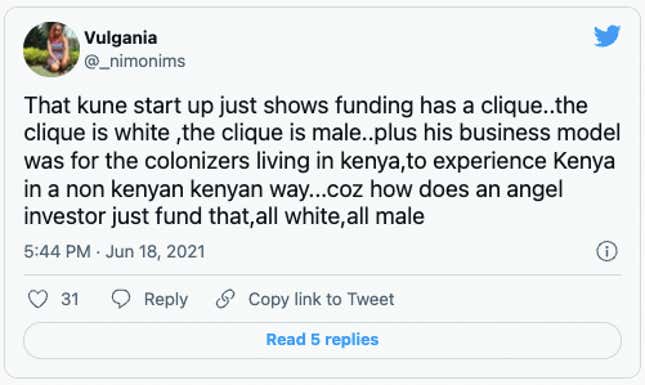The width and height of the screenshot is (645, 385).
Task: Click the last tweet line 'investor just fund that'
Action: [224, 216]
